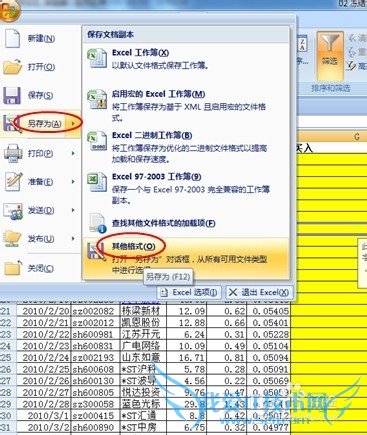The image size is (367, 435).
Task: Click cell with 悦达投资
Action: tap(143, 392)
